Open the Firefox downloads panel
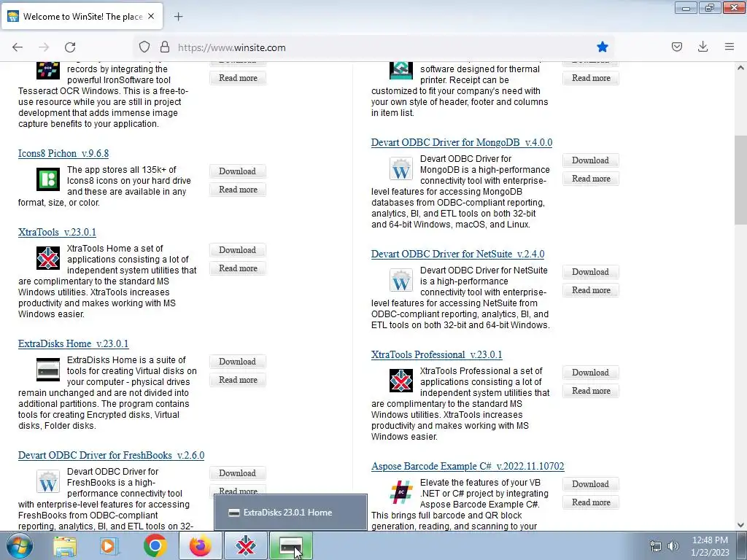 703,47
